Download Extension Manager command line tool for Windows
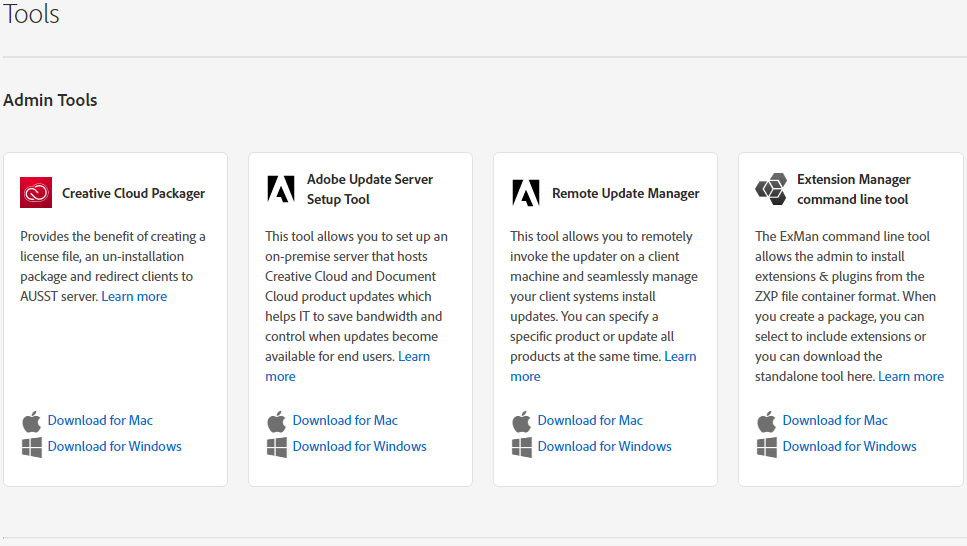Screen dimensions: 967x546 click(850, 447)
